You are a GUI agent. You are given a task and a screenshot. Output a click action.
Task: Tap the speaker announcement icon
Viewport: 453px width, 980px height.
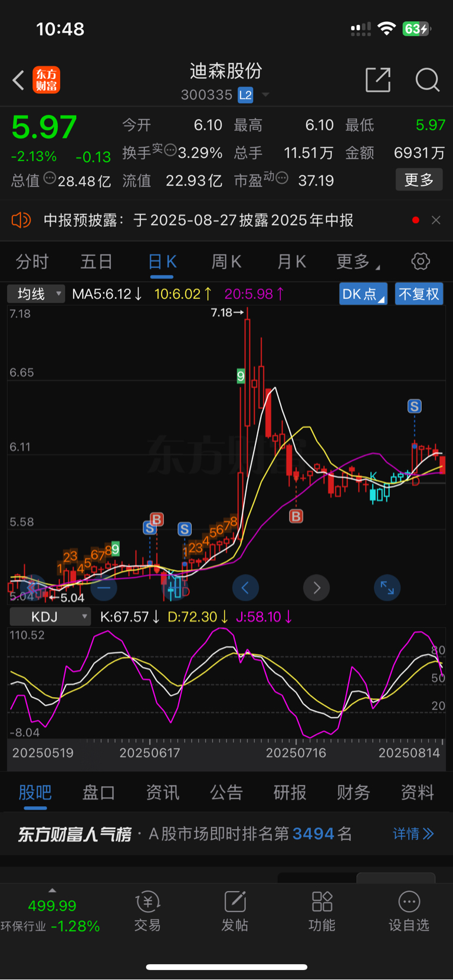21,220
